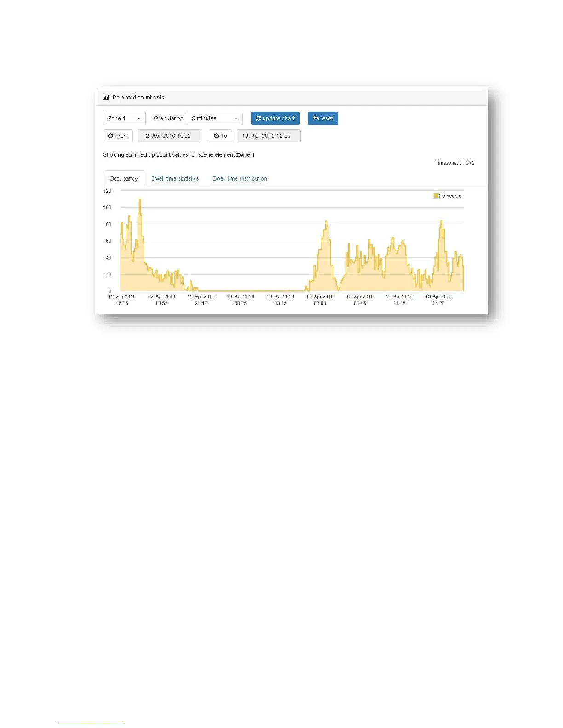Switch to the Dwell time distribution tab

240,179
